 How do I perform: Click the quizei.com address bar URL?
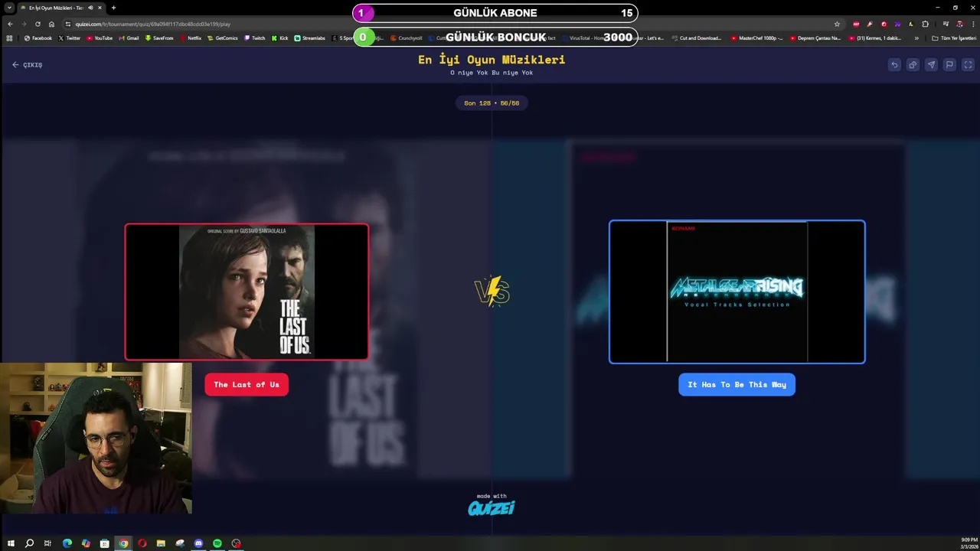[x=152, y=24]
